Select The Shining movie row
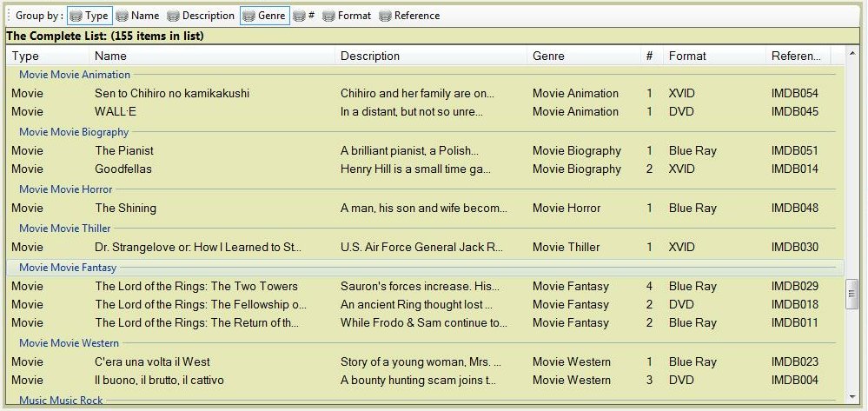868x411 pixels. (126, 209)
